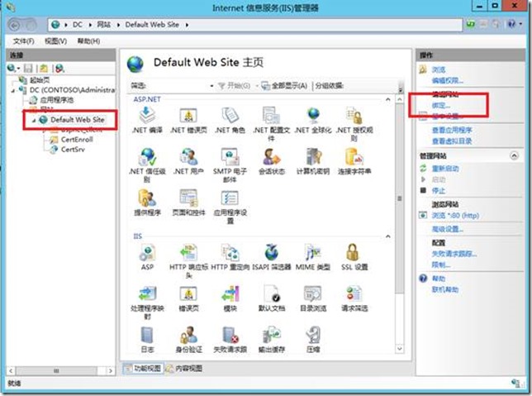The height and width of the screenshot is (396, 532).
Task: Click the Back navigation arrow button
Action: 14,25
